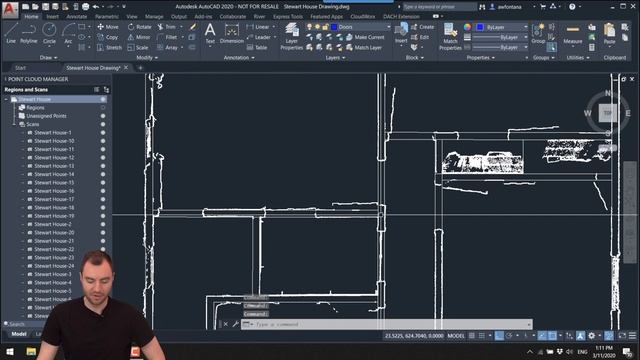Click the MODEL status bar button
The image size is (640, 360).
pyautogui.click(x=456, y=336)
